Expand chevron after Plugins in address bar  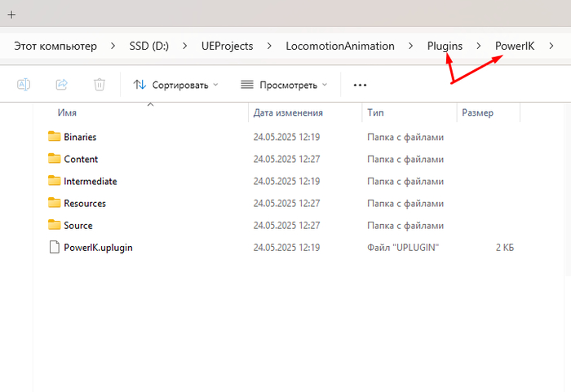(479, 46)
